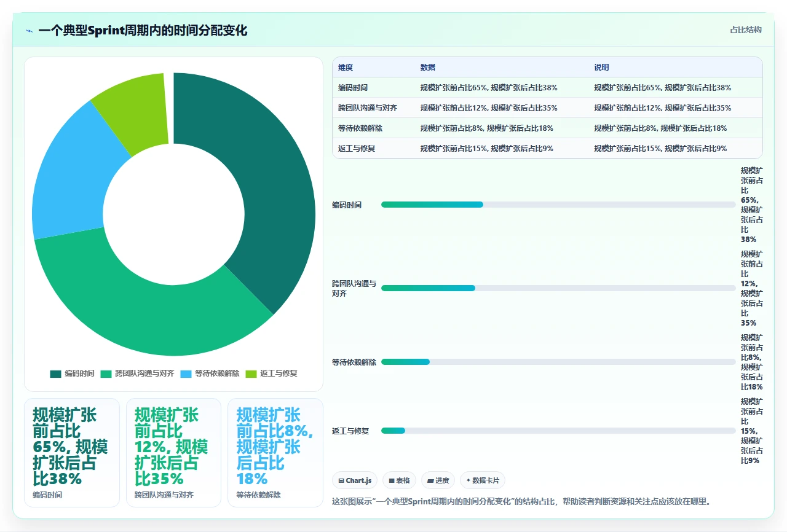Click 等待依赖解除 label beside progress bar
787x532 pixels.
click(354, 362)
